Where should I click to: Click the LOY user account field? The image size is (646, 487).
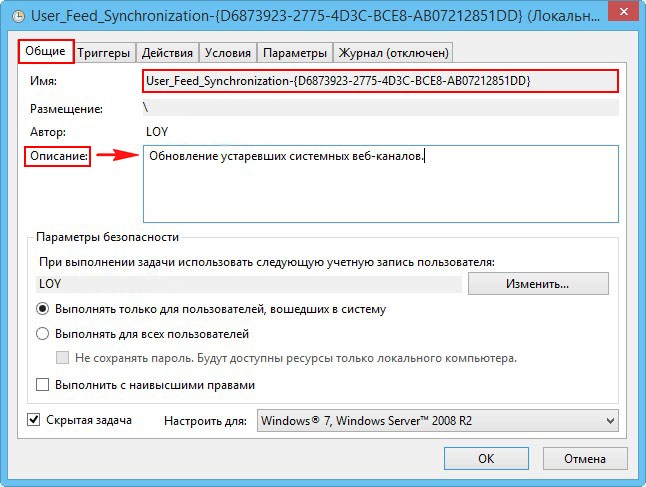pos(248,284)
